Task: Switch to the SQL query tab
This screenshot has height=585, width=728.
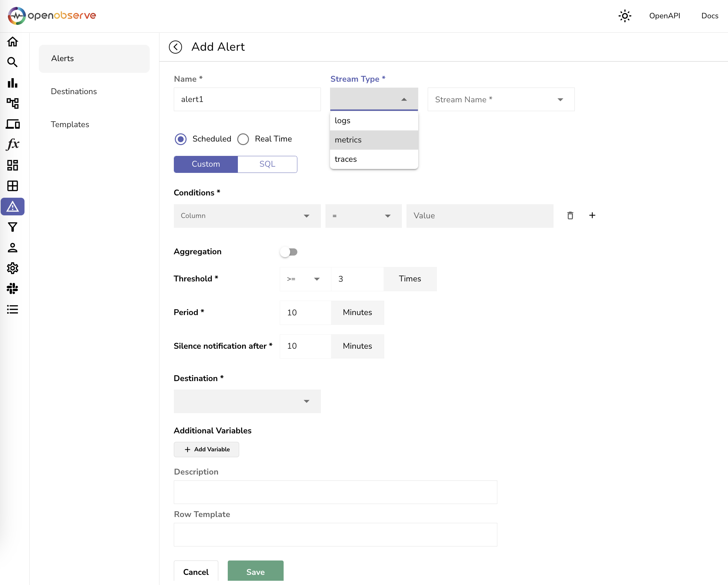Action: point(267,164)
